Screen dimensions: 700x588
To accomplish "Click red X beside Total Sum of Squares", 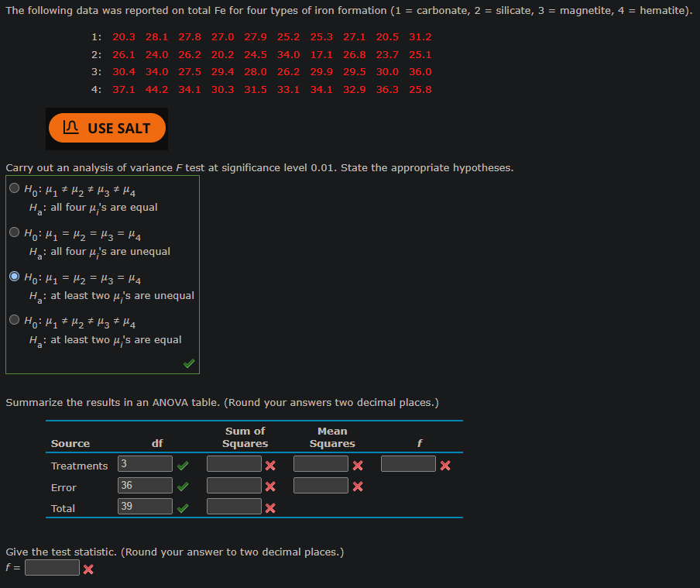I will tap(270, 508).
